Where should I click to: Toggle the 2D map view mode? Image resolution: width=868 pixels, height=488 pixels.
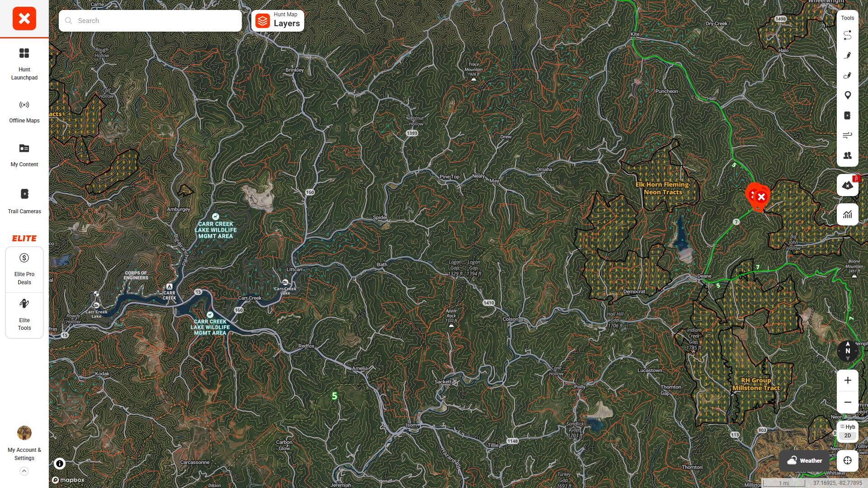[847, 436]
